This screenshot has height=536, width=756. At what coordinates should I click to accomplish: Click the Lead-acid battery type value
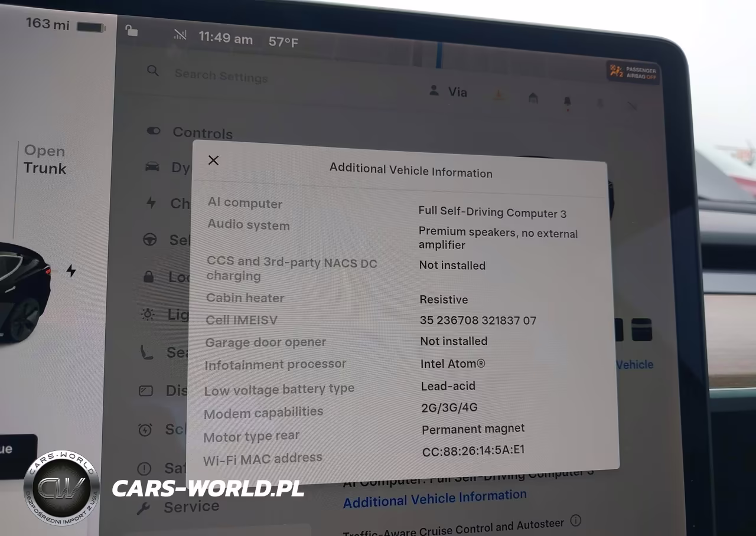point(448,386)
